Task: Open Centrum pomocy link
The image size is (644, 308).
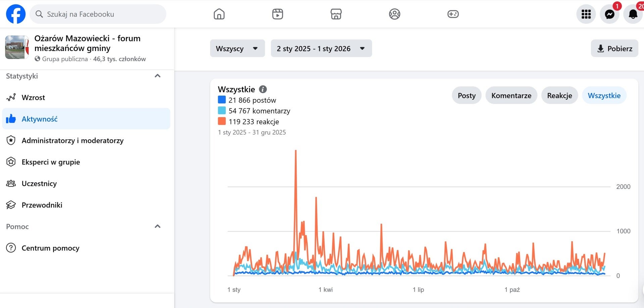Action: (x=50, y=248)
